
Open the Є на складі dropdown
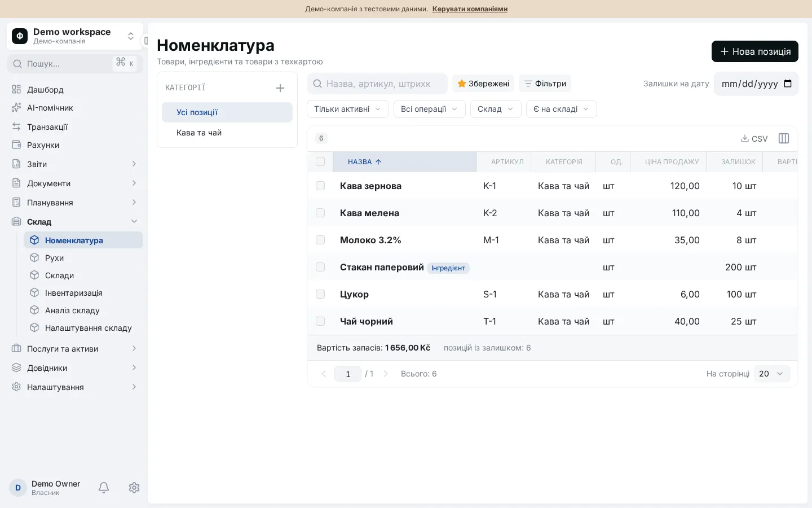click(x=562, y=109)
